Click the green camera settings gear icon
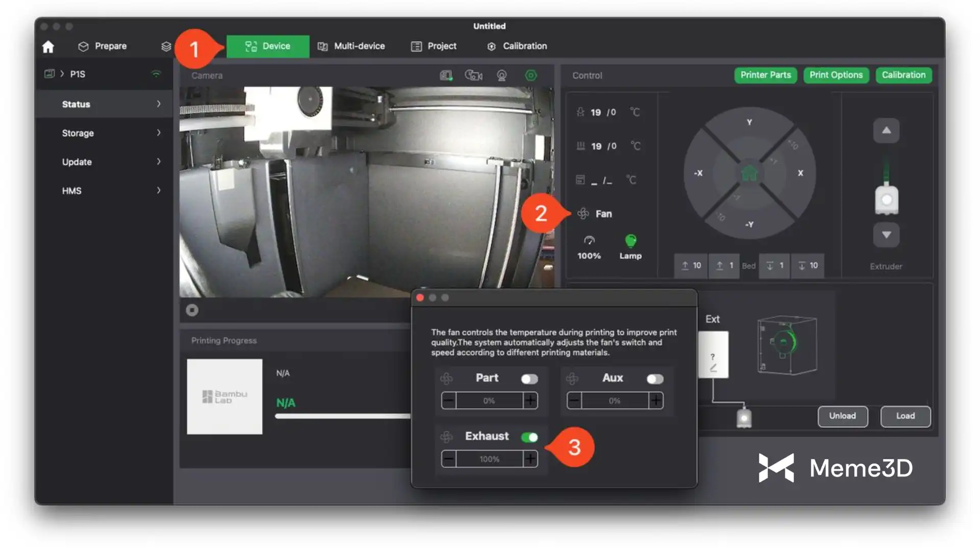The width and height of the screenshot is (980, 551). 531,76
